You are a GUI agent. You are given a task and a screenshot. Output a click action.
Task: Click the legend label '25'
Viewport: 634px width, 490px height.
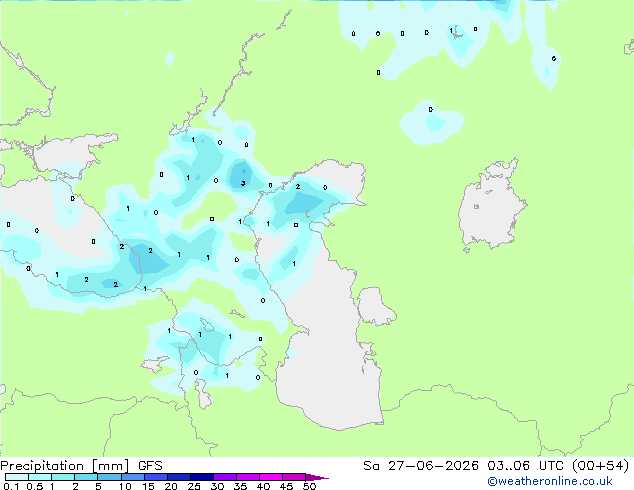pos(194,486)
